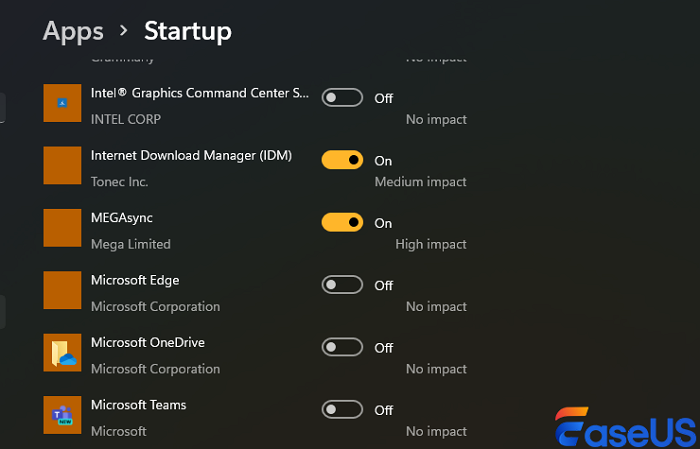Click the Microsoft Edge app name
This screenshot has width=700, height=449.
(x=135, y=280)
